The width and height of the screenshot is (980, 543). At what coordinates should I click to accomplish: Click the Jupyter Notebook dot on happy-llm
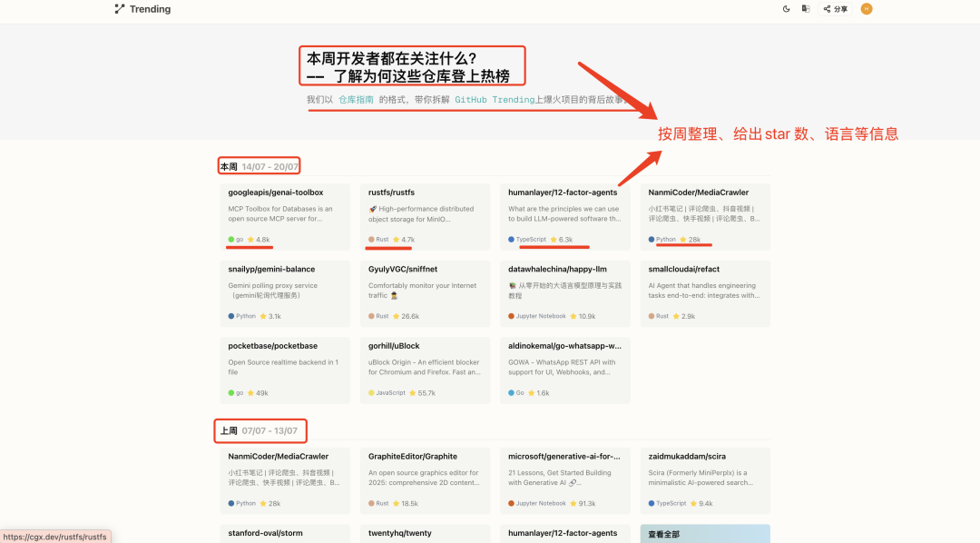[511, 317]
